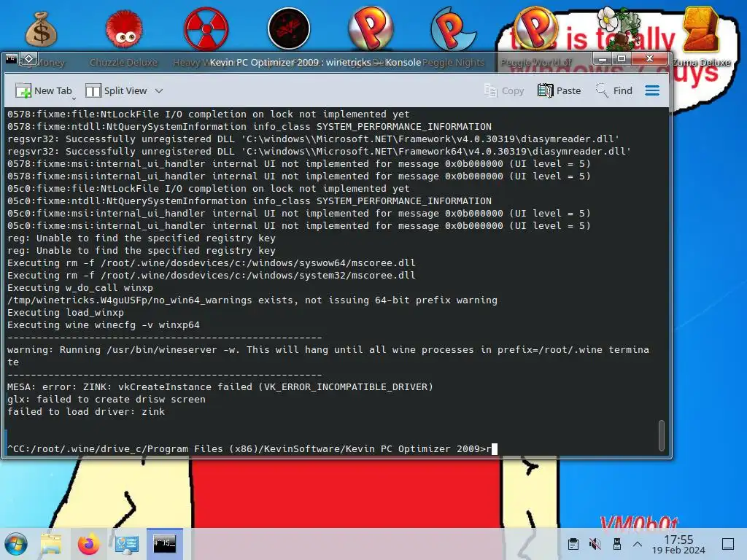Focus the terminal command prompt line
The height and width of the screenshot is (560, 747).
252,448
